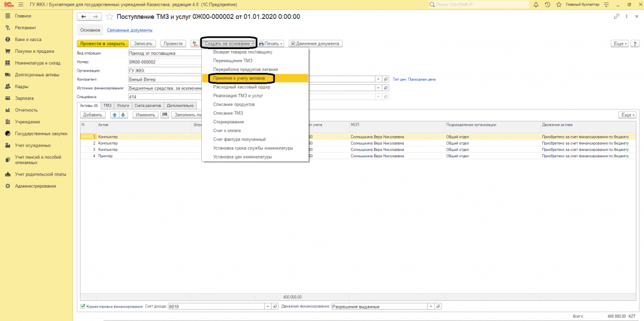Open the Печать dropdown button

tap(271, 43)
